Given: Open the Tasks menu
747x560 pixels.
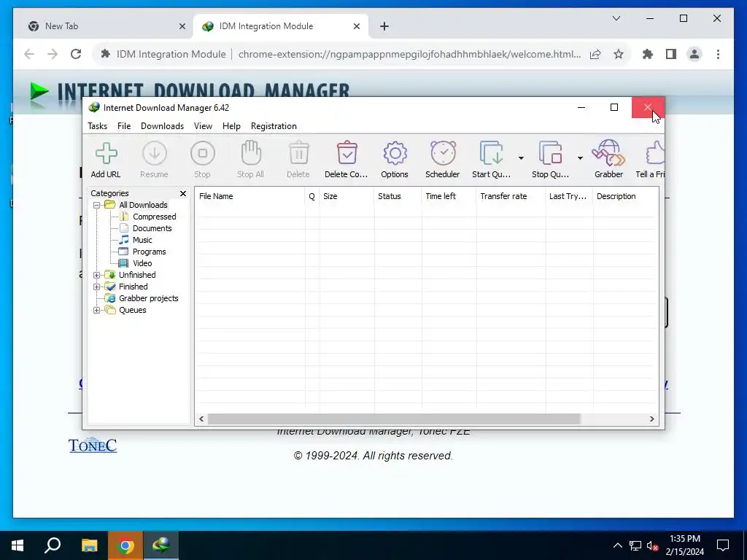Looking at the screenshot, I should coord(97,126).
